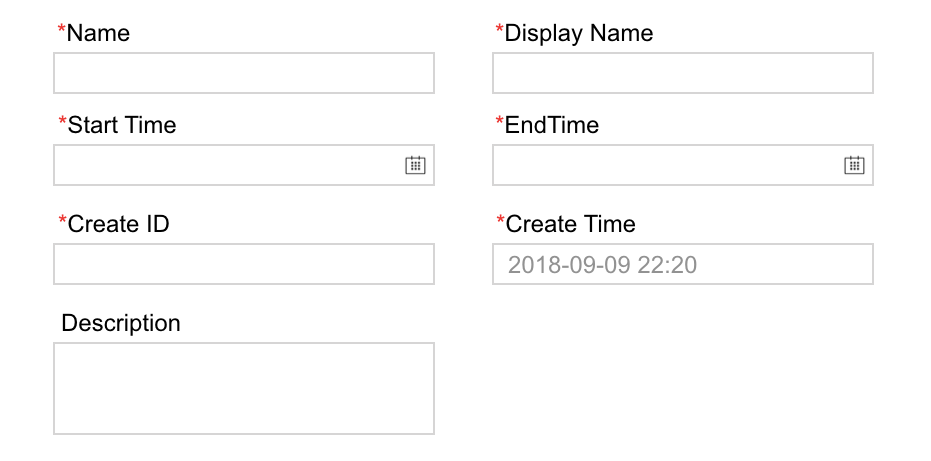Click the Description label

[x=121, y=323]
